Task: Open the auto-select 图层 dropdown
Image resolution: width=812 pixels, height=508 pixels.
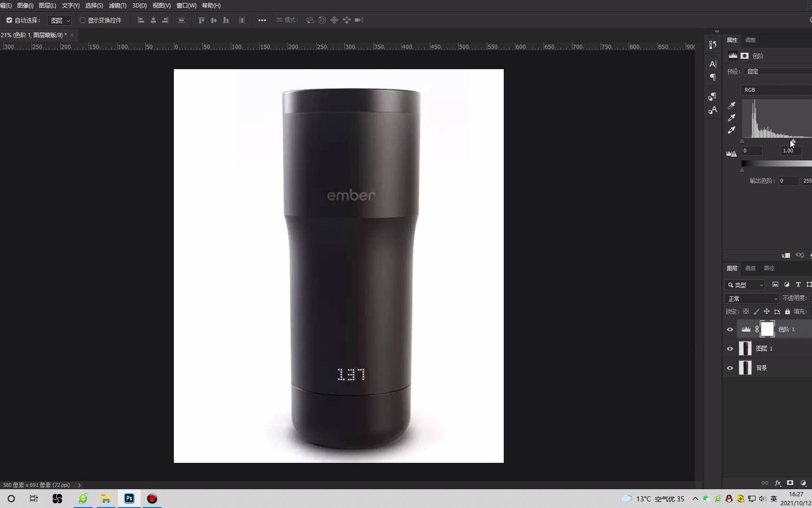Action: [x=60, y=20]
